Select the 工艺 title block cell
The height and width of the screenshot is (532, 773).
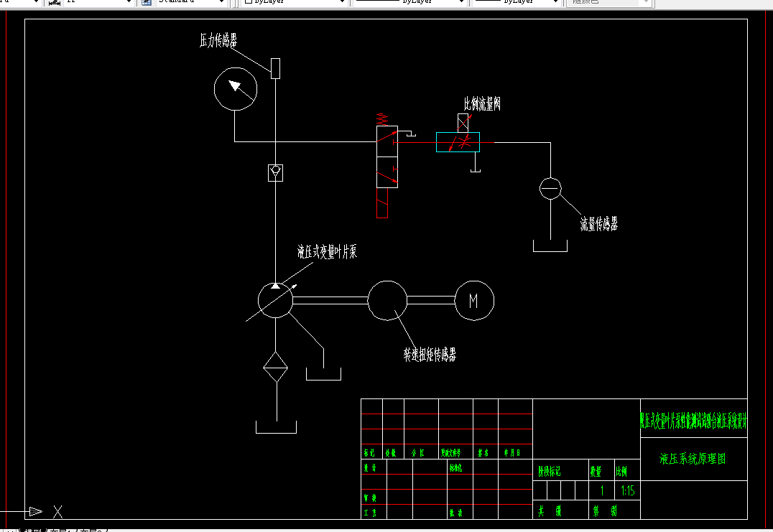(370, 513)
